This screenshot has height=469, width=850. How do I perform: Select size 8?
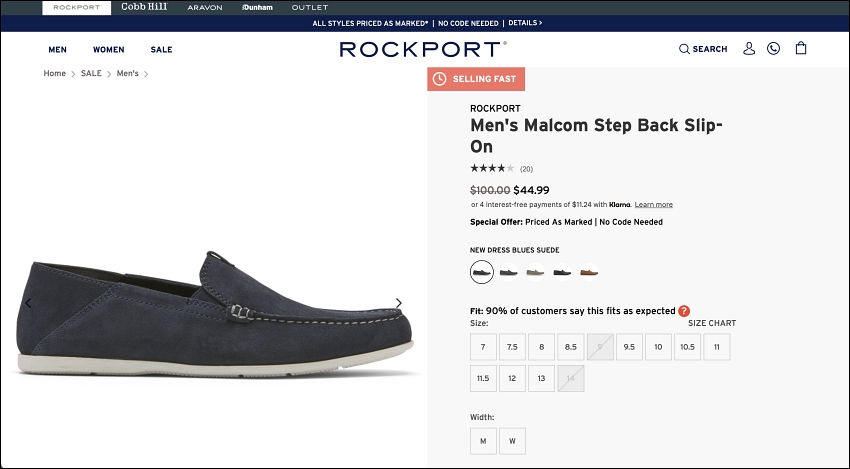(x=542, y=347)
